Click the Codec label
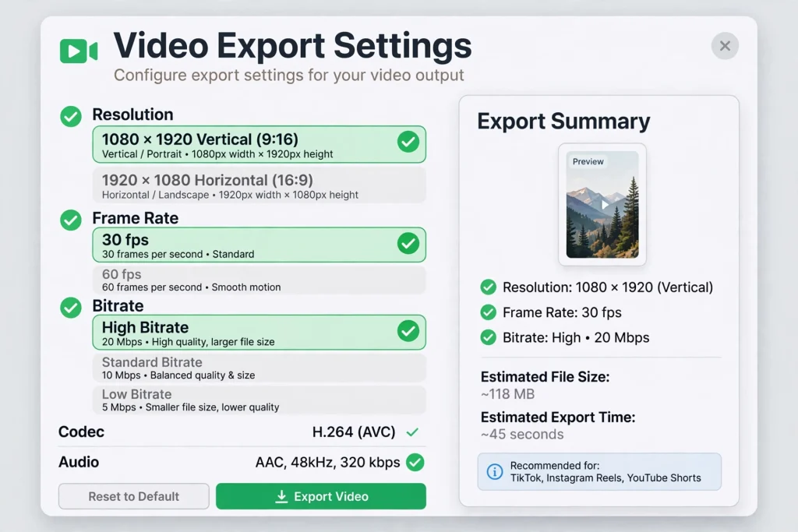The width and height of the screenshot is (798, 532). (x=81, y=432)
